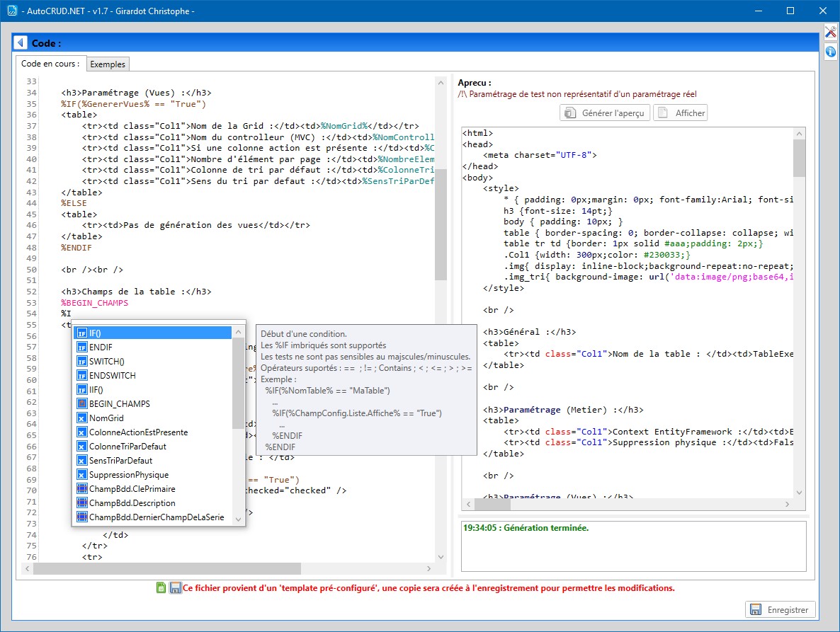The height and width of the screenshot is (632, 840).
Task: Click Générer l'aperçu button
Action: [606, 113]
